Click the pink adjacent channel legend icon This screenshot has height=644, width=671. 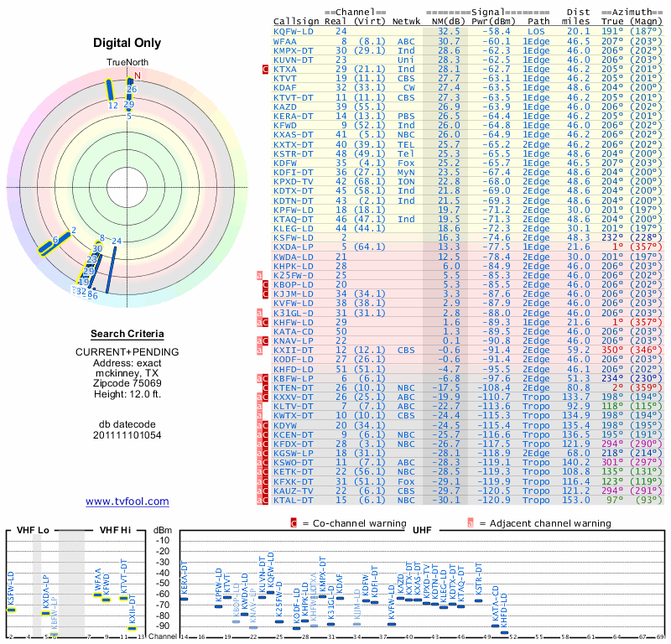pyautogui.click(x=471, y=523)
